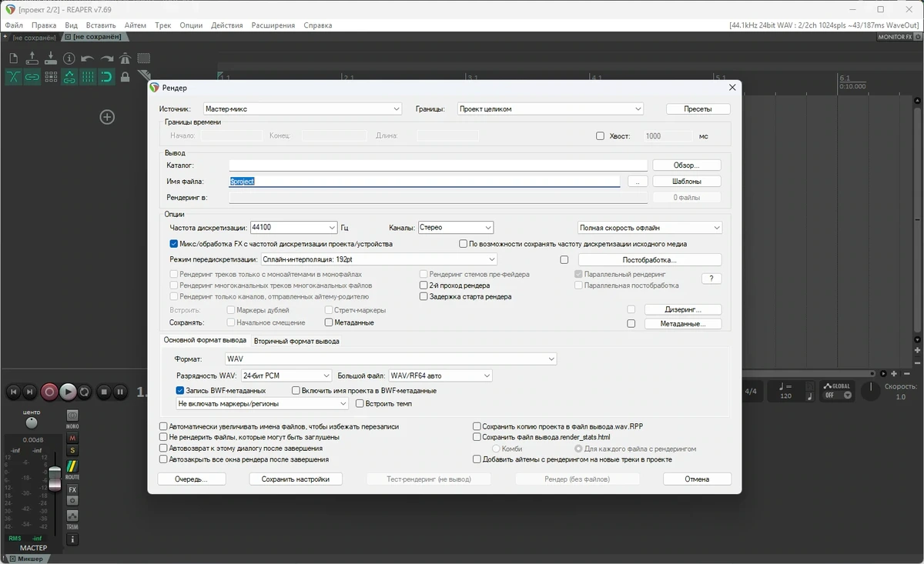Open the Каналы dropdown showing Стерео
This screenshot has width=924, height=564.
click(455, 228)
